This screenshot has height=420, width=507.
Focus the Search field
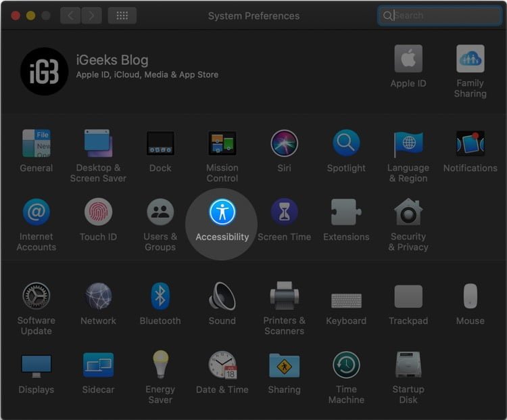click(x=439, y=16)
